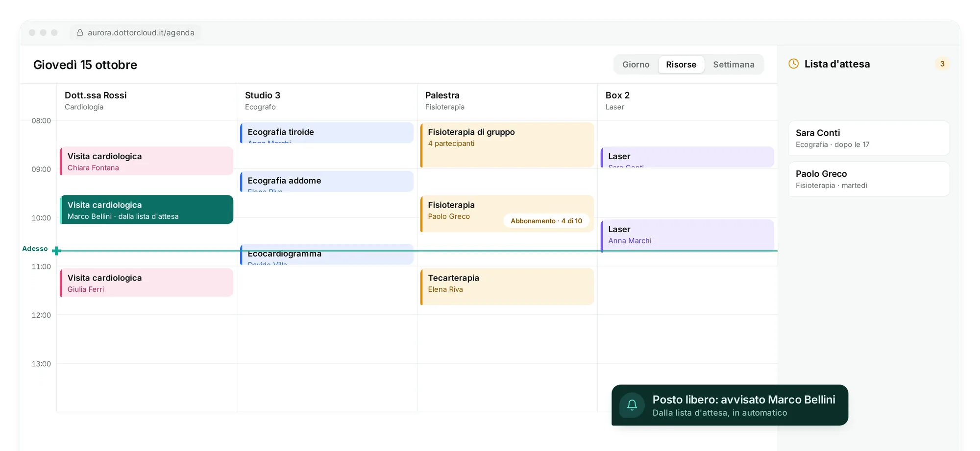Open the waiting list count badge 3
980x451 pixels.
click(x=942, y=64)
